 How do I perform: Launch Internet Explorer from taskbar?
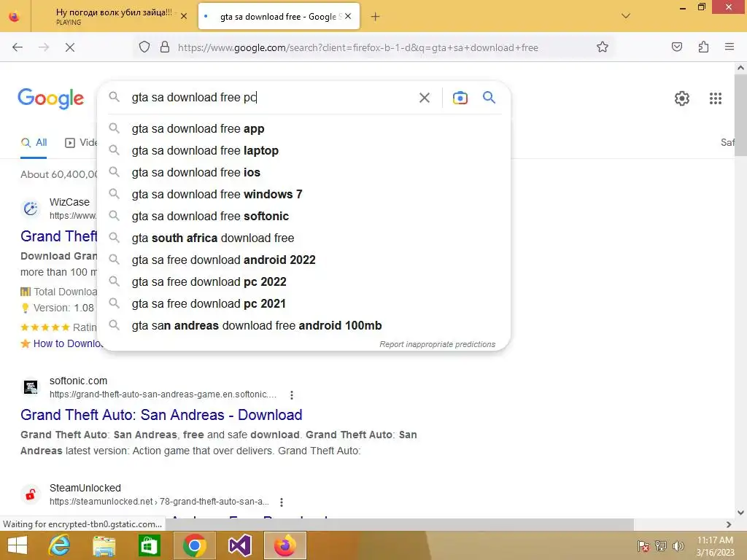[x=60, y=545]
